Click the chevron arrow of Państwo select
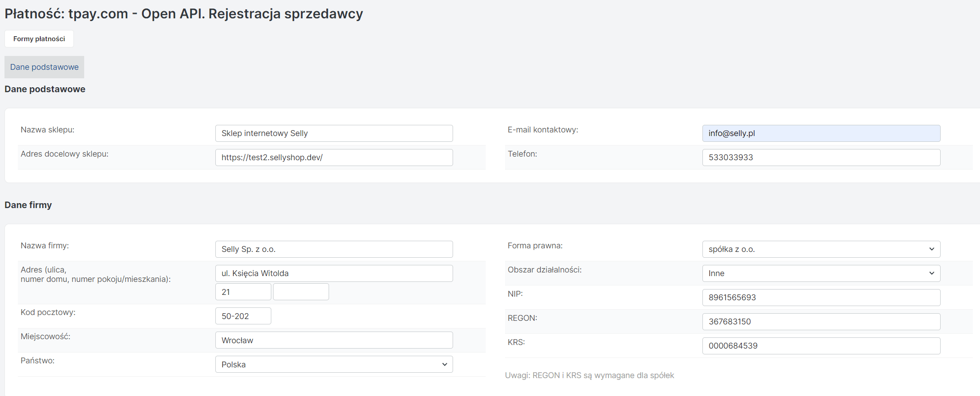 point(445,365)
